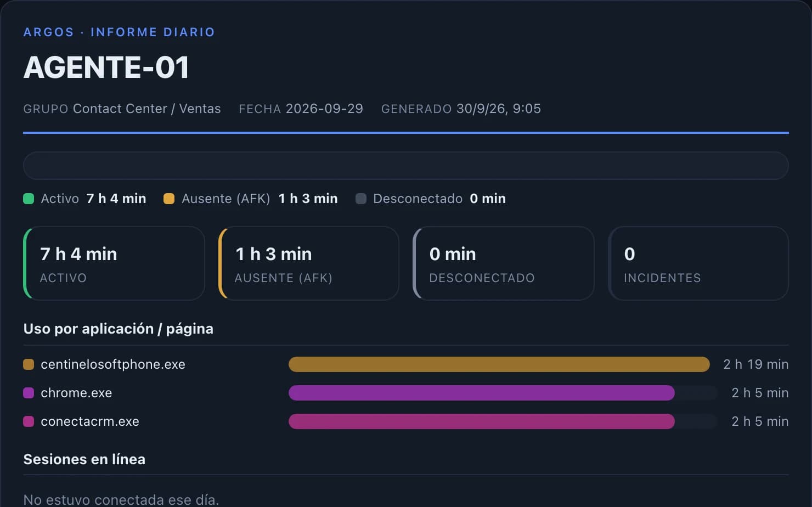Open the Desconectado summary card

504,263
